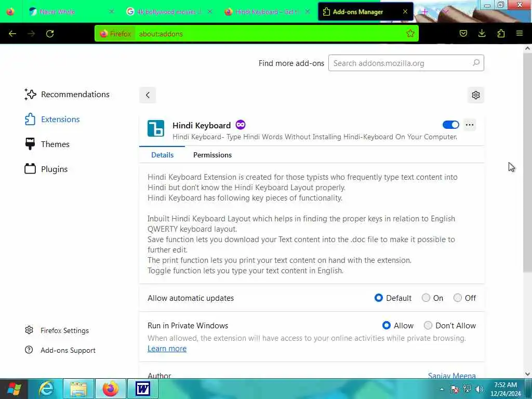Screen dimensions: 532x399
Task: Click the Hindi Keyboard extension logo
Action: tap(156, 128)
